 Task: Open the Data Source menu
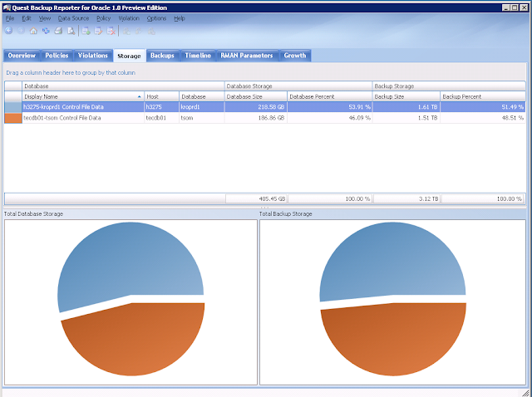[73, 18]
